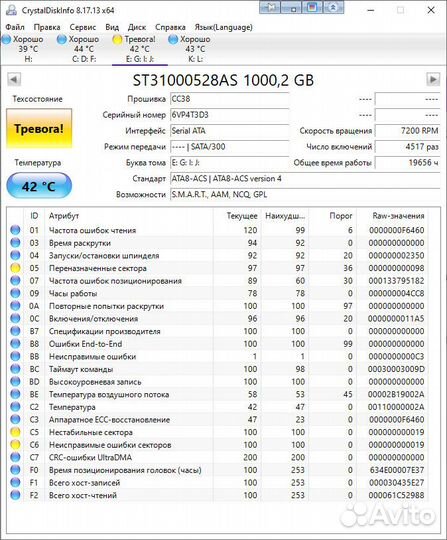This screenshot has width=447, height=540.
Task: Open the Сервис menu
Action: (83, 27)
